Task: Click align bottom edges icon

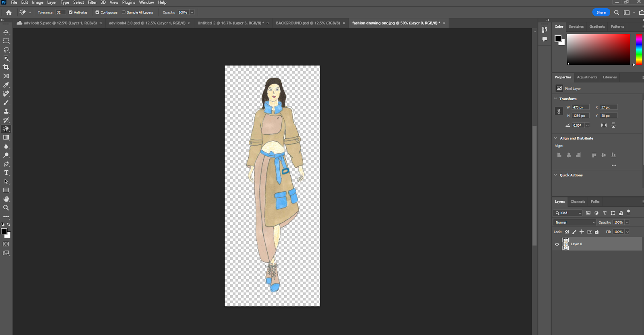Action: coord(613,155)
